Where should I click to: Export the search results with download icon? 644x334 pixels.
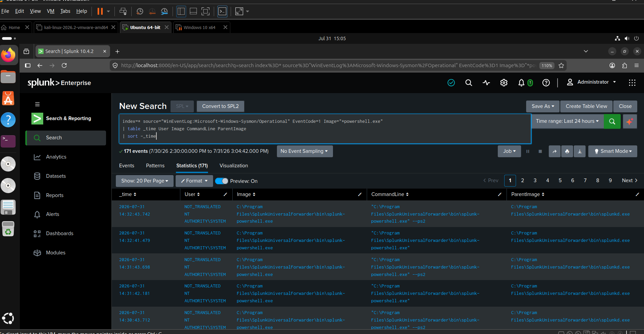click(x=579, y=151)
